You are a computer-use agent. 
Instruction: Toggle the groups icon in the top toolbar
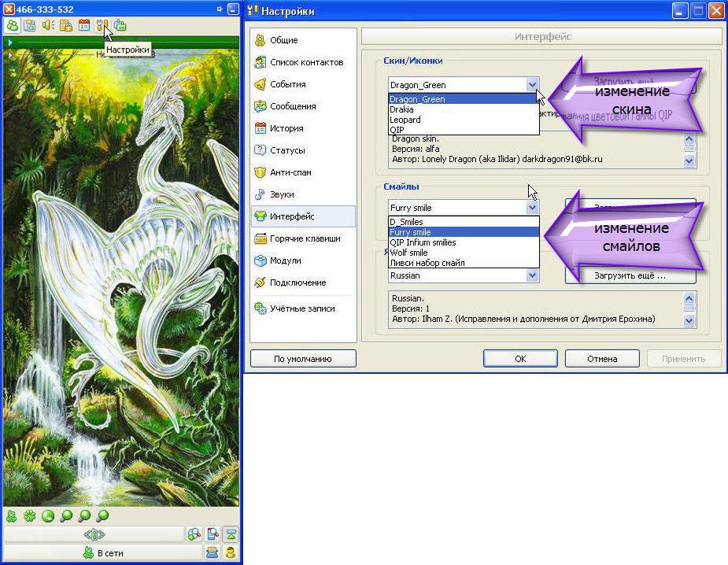[x=29, y=25]
